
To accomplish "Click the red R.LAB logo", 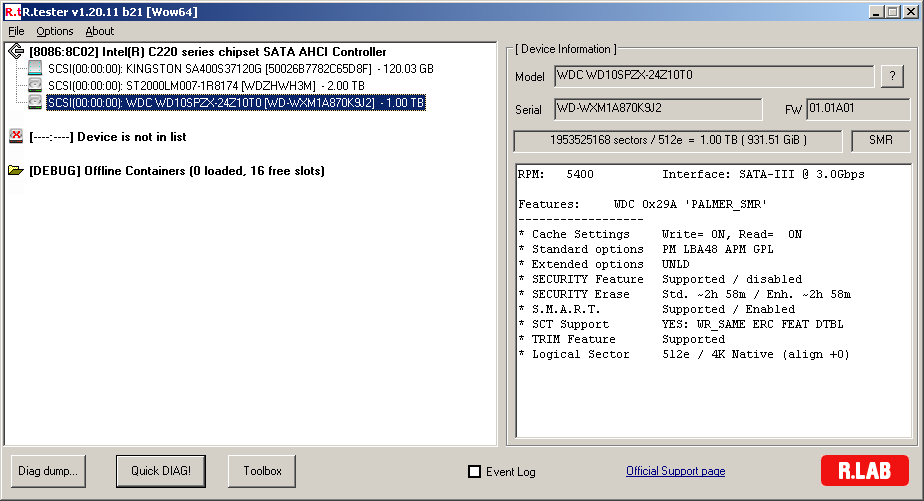I will click(863, 471).
